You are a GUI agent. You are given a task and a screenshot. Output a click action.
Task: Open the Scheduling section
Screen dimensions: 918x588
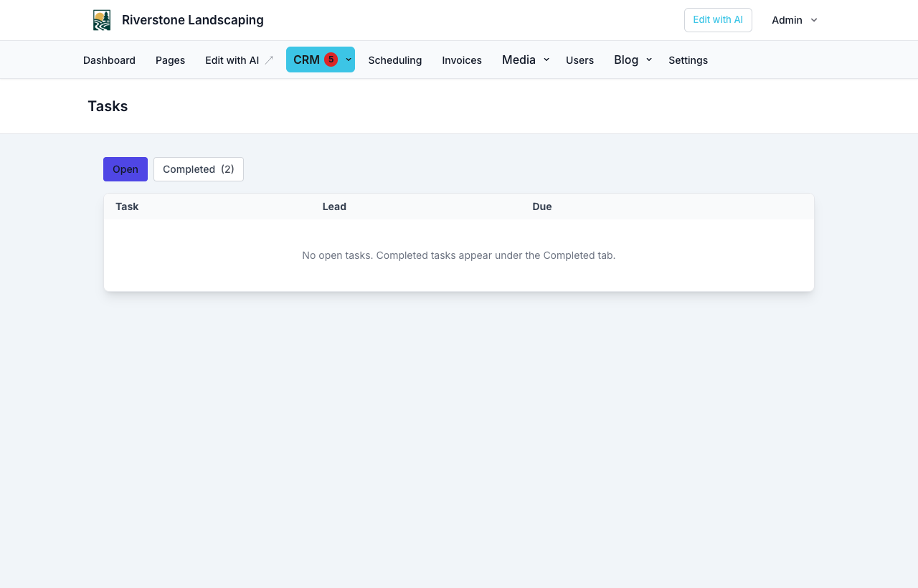click(x=395, y=60)
